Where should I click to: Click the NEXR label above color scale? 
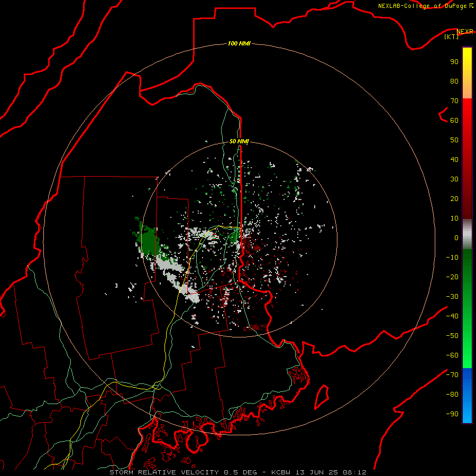point(465,32)
